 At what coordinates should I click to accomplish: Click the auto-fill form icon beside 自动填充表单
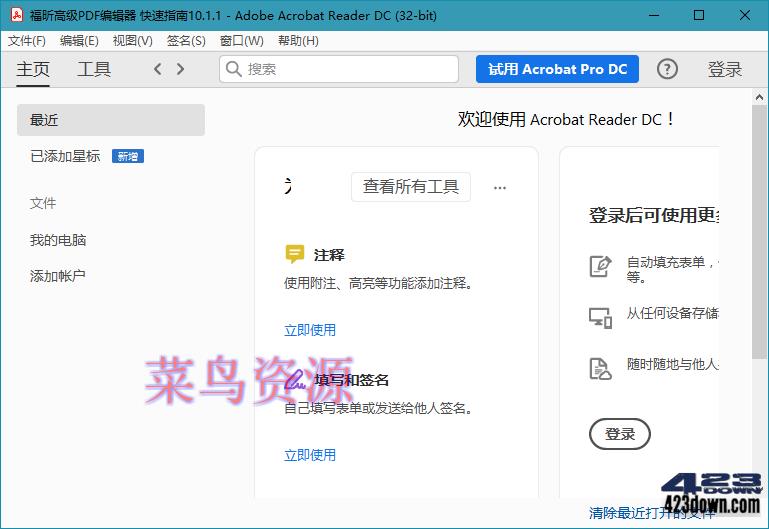[x=600, y=266]
